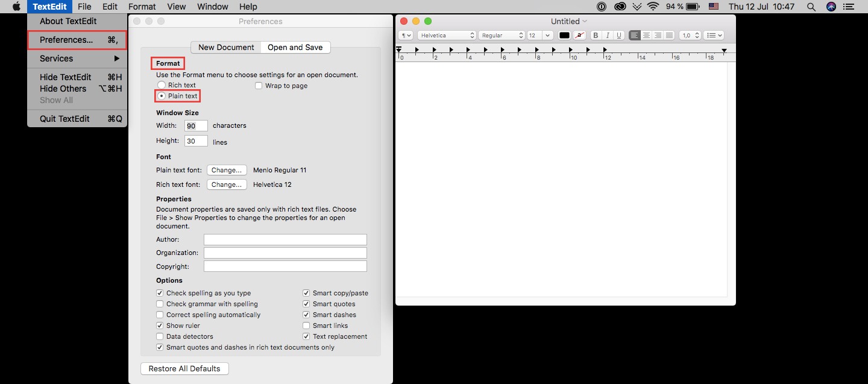Switch to Open and Save tab
This screenshot has height=384, width=868.
[x=295, y=47]
